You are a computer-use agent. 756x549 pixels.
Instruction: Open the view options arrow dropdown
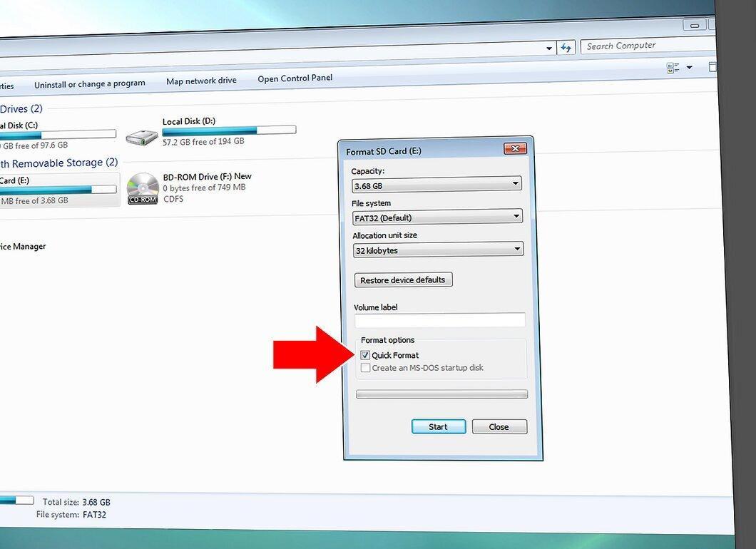[690, 67]
